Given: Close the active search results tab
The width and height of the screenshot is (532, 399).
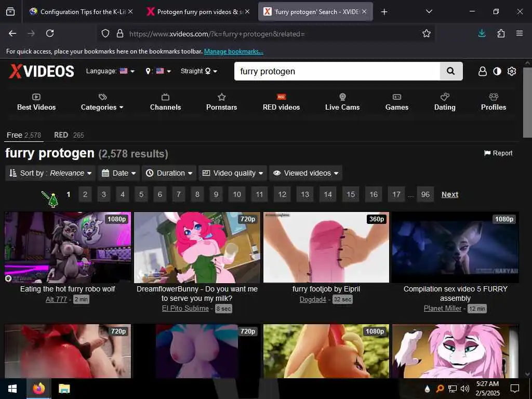Looking at the screenshot, I should 364,11.
